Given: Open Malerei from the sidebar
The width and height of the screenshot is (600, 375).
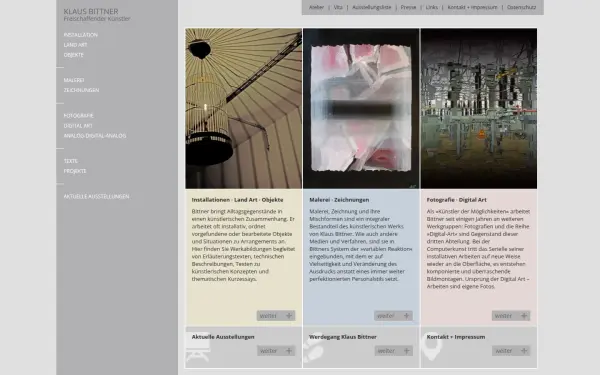Looking at the screenshot, I should 74,80.
